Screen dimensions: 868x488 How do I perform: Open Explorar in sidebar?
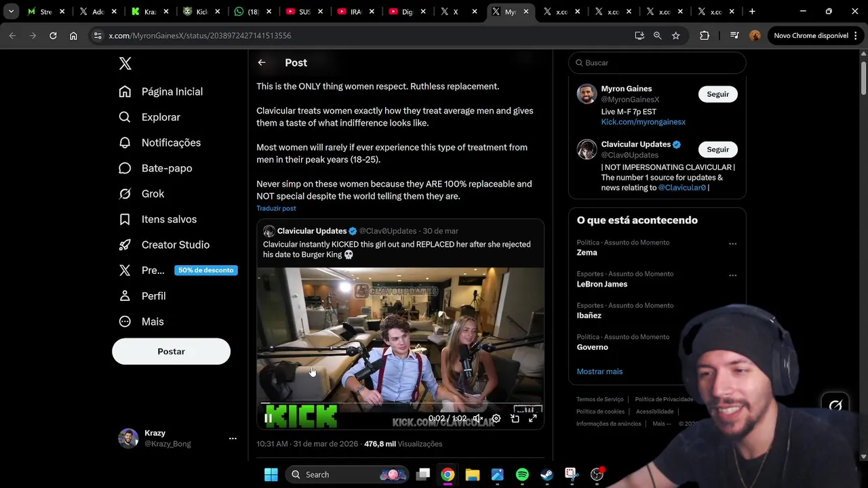(x=150, y=117)
